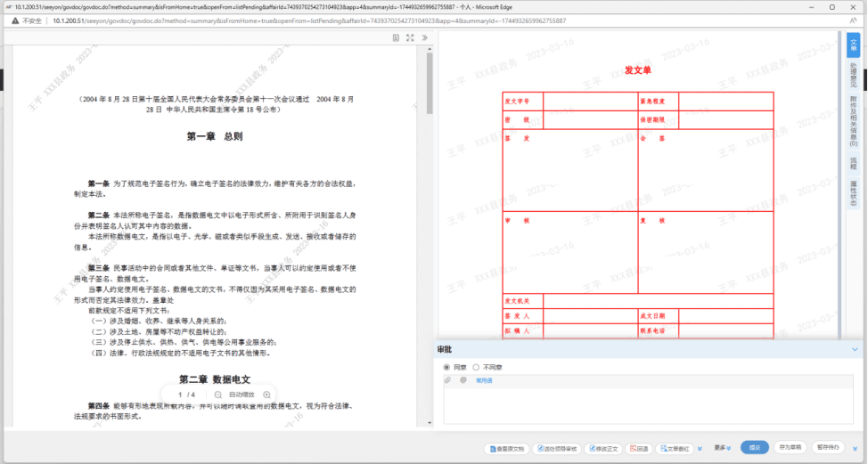Click the 第二章 数据电文 heading
868x464 pixels.
click(x=215, y=379)
